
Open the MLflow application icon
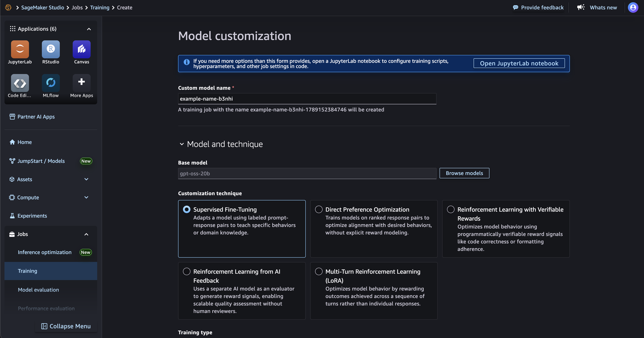51,83
